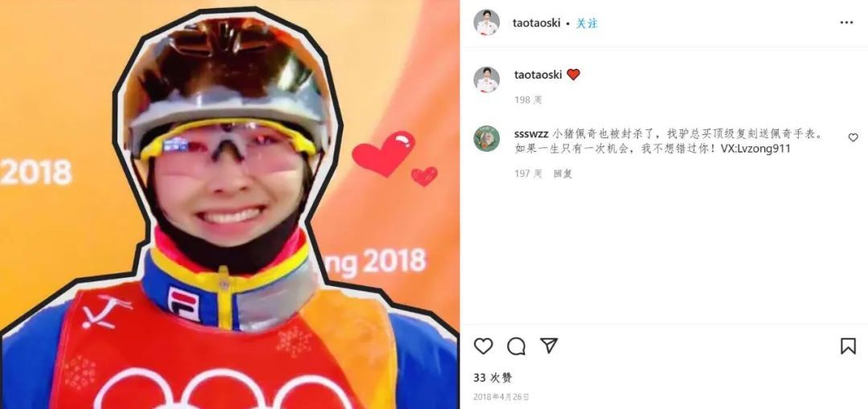Share post via paper plane icon
This screenshot has width=868, height=409.
549,346
